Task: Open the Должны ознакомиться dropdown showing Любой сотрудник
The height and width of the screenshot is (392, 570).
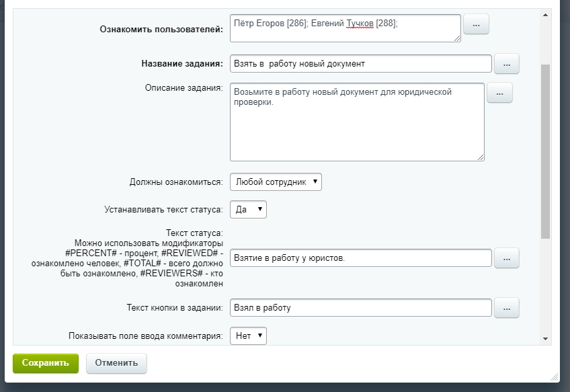Action: point(276,180)
